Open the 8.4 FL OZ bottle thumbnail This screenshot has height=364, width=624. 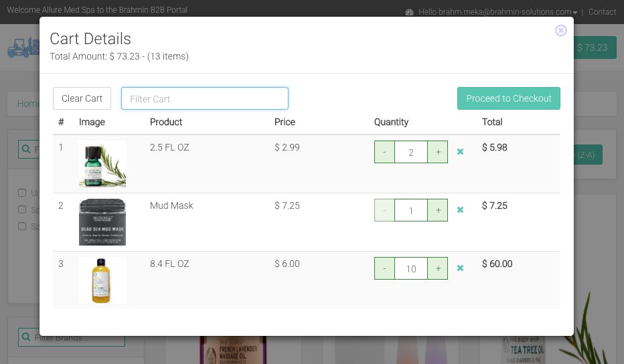pyautogui.click(x=102, y=280)
